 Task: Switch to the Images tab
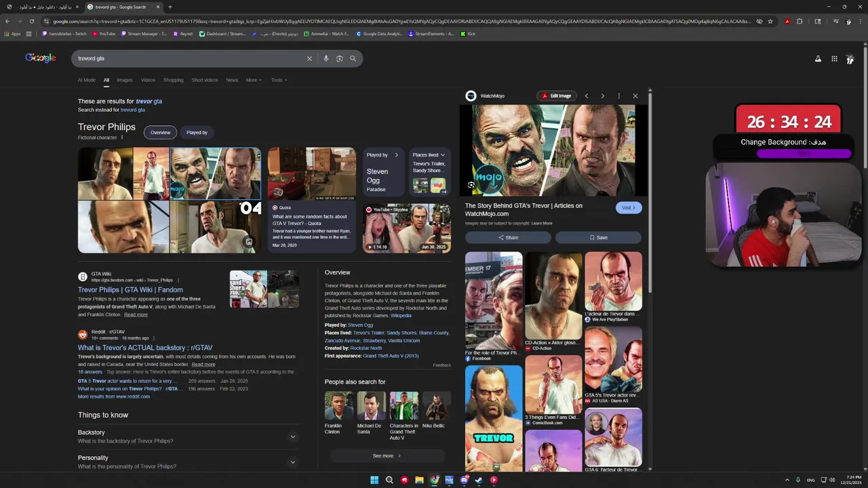click(x=125, y=80)
